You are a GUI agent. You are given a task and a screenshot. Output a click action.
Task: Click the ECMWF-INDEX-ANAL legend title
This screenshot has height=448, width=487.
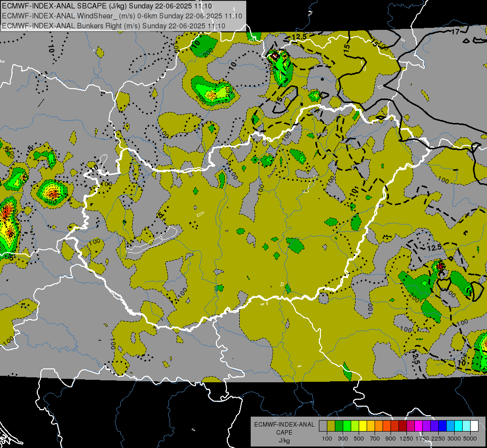[285, 425]
